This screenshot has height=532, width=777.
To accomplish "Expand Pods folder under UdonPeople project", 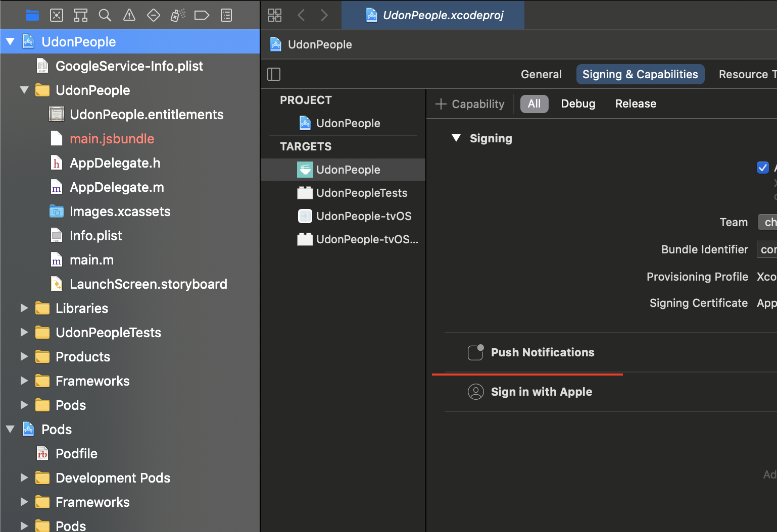I will click(x=24, y=405).
